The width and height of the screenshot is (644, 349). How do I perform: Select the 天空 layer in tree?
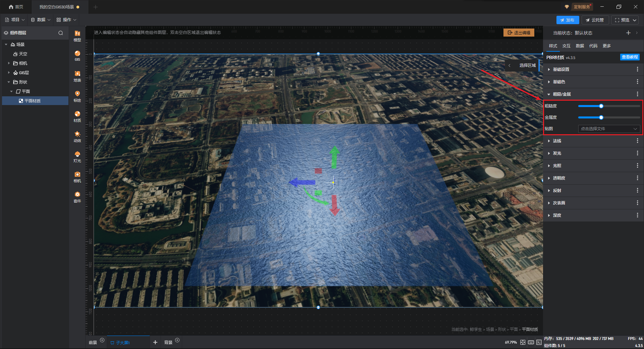[23, 54]
